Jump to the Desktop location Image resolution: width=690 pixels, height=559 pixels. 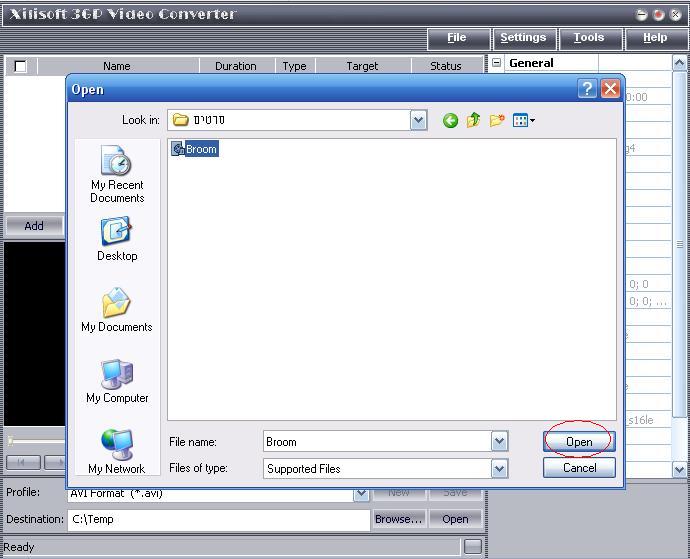[x=117, y=240]
